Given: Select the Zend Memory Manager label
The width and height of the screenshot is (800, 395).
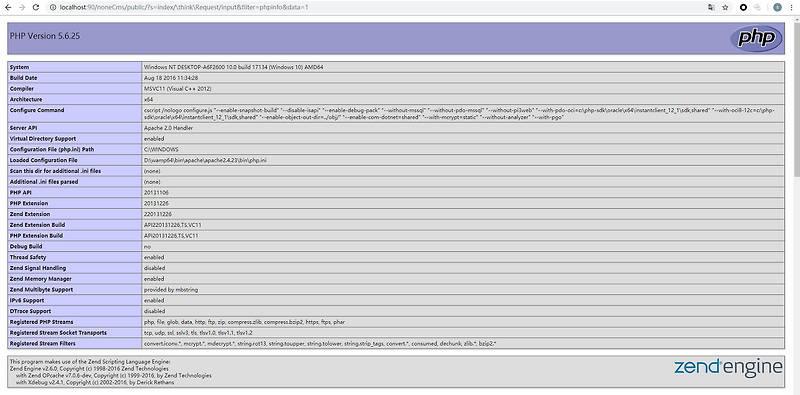Looking at the screenshot, I should 41,279.
